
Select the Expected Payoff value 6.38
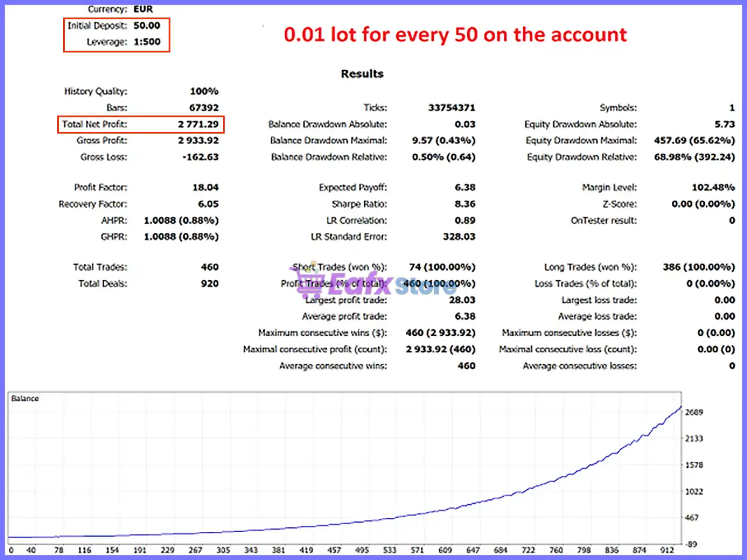pyautogui.click(x=465, y=188)
